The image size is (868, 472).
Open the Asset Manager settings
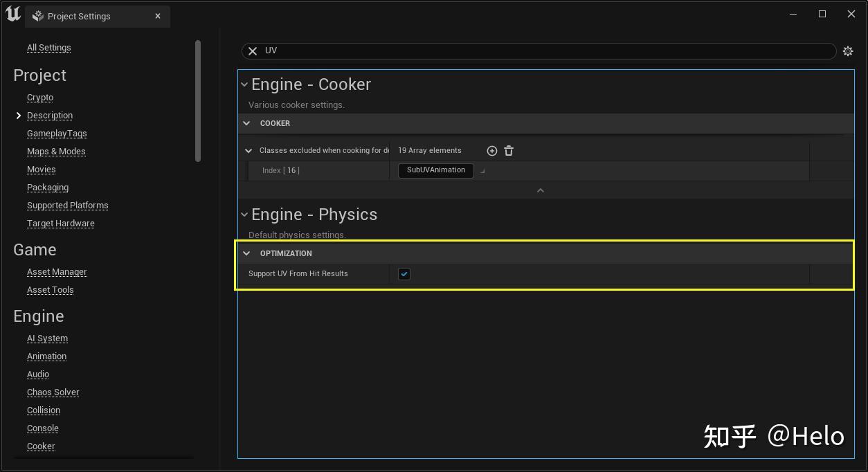pyautogui.click(x=57, y=271)
